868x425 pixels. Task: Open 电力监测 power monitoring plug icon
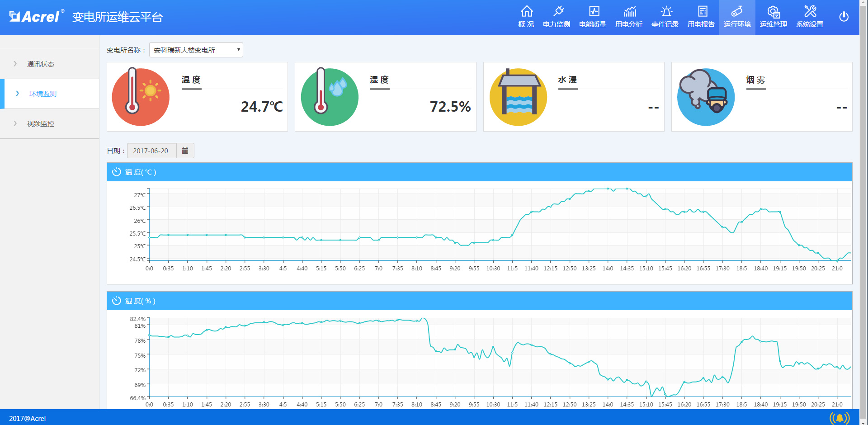(559, 11)
